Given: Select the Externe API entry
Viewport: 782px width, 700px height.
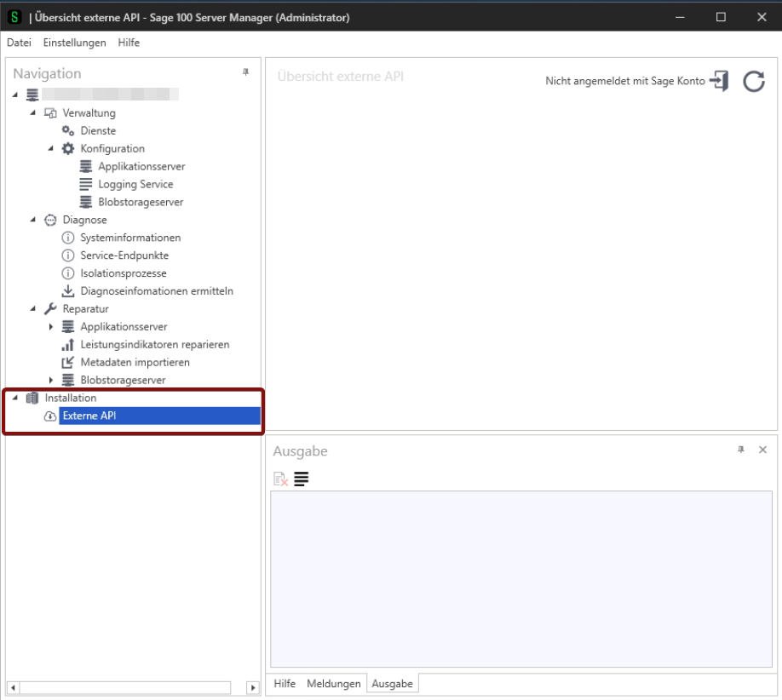Looking at the screenshot, I should click(x=159, y=416).
